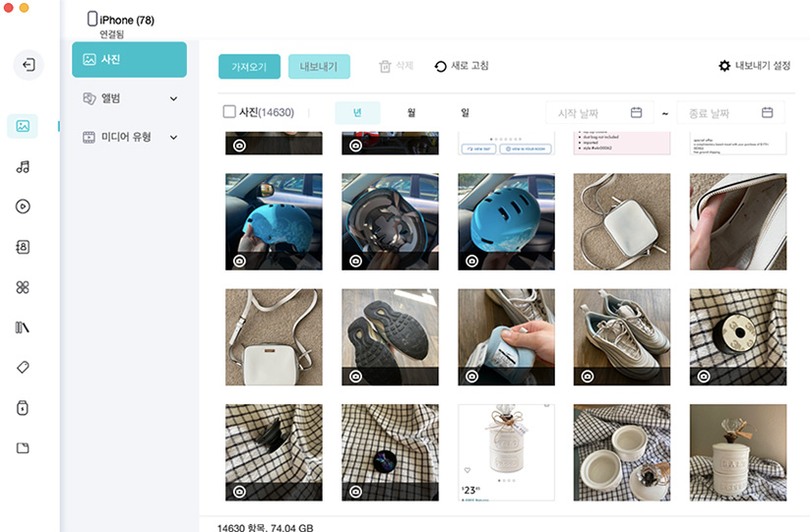The image size is (810, 532).
Task: Open the Music section icon
Action: tap(23, 167)
